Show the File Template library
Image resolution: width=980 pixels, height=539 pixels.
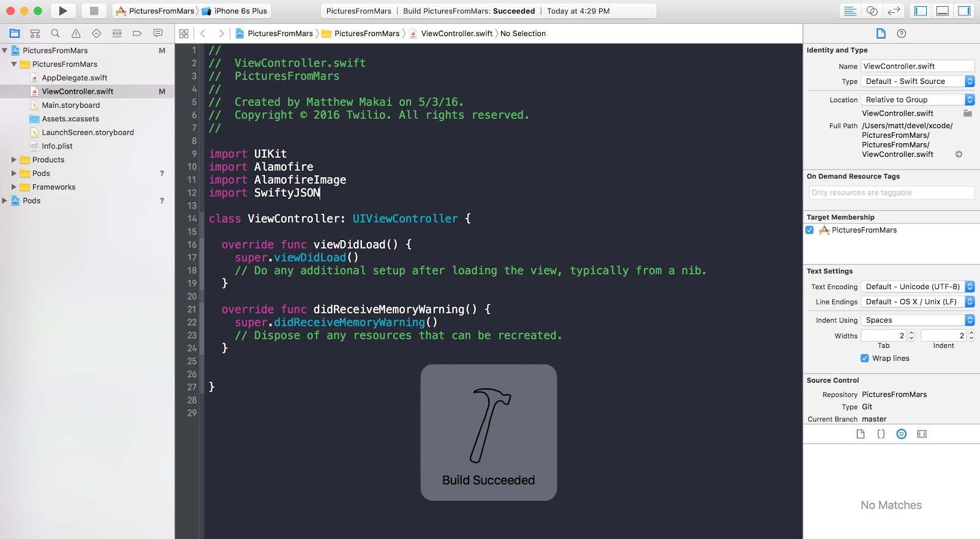pos(861,434)
